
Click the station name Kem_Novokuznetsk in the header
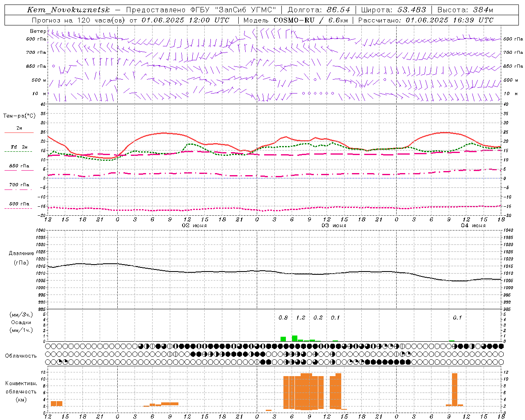(68, 10)
